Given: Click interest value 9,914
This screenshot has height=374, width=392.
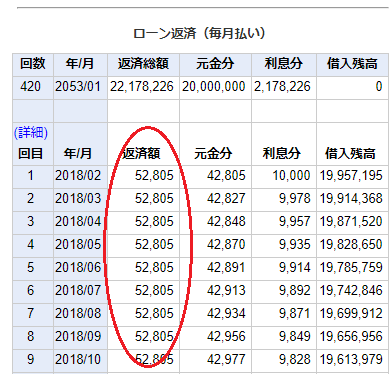Looking at the screenshot, I should click(295, 268).
